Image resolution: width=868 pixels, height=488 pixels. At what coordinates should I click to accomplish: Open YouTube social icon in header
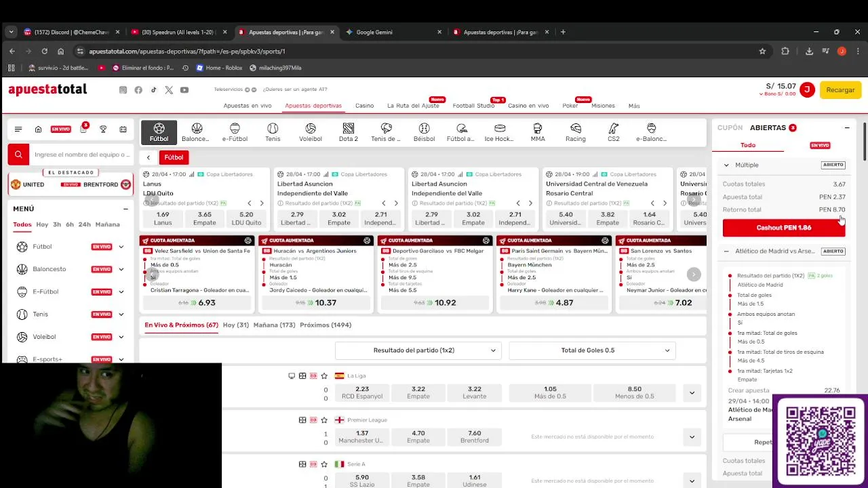tap(184, 89)
